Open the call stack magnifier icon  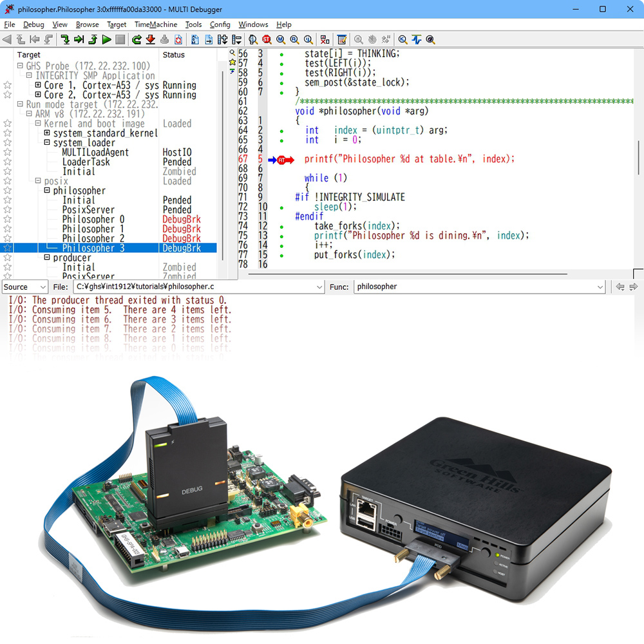point(253,39)
